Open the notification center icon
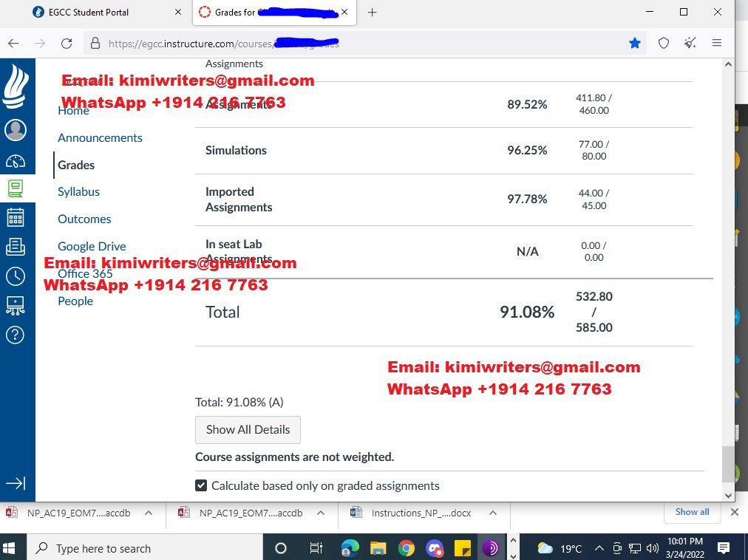This screenshot has height=560, width=748. click(x=724, y=547)
